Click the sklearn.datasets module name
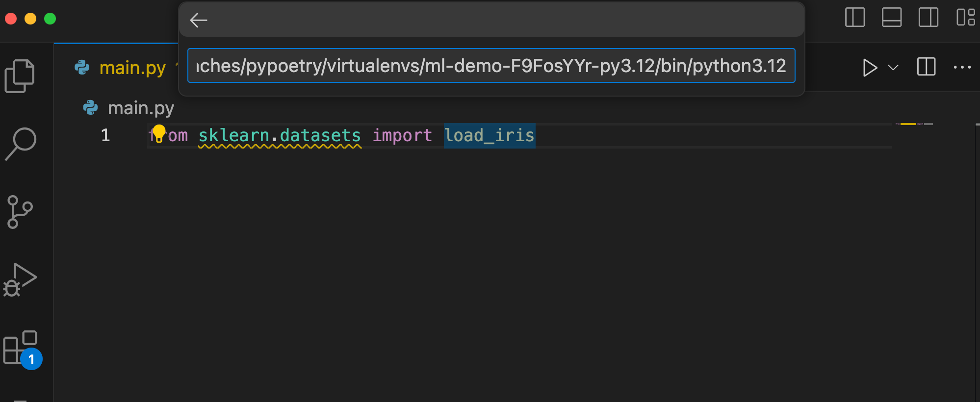This screenshot has height=402, width=980. click(280, 135)
